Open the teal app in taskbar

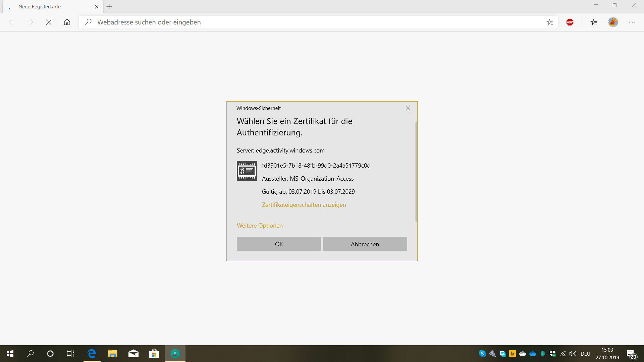(x=175, y=354)
